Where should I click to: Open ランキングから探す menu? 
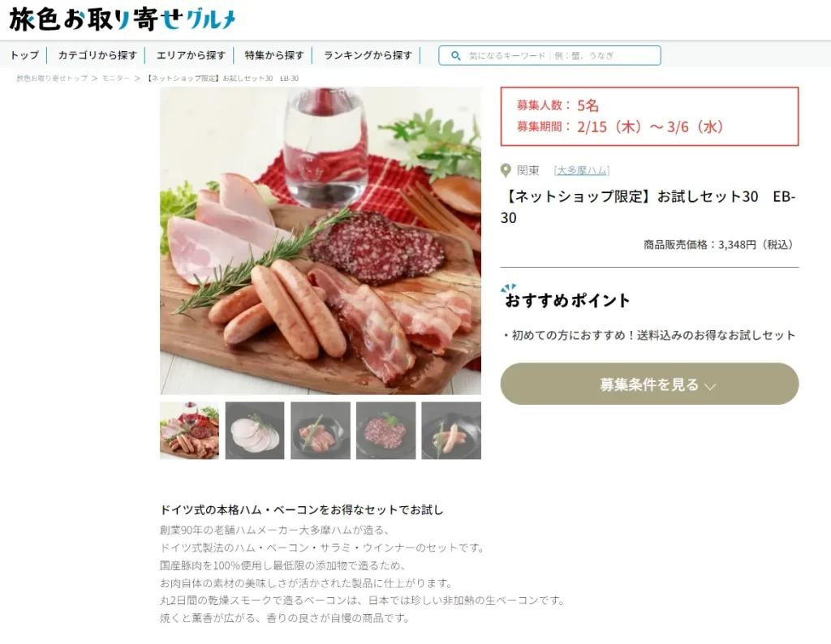click(x=368, y=55)
